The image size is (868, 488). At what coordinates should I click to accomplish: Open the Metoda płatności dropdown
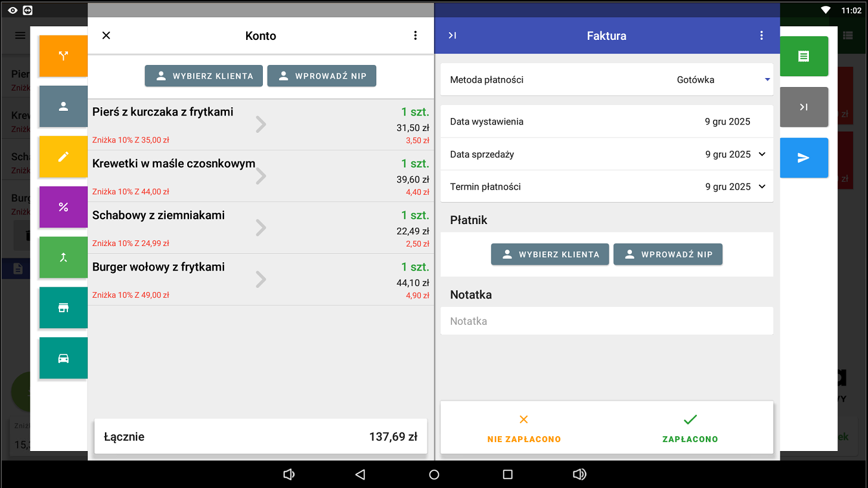[723, 80]
